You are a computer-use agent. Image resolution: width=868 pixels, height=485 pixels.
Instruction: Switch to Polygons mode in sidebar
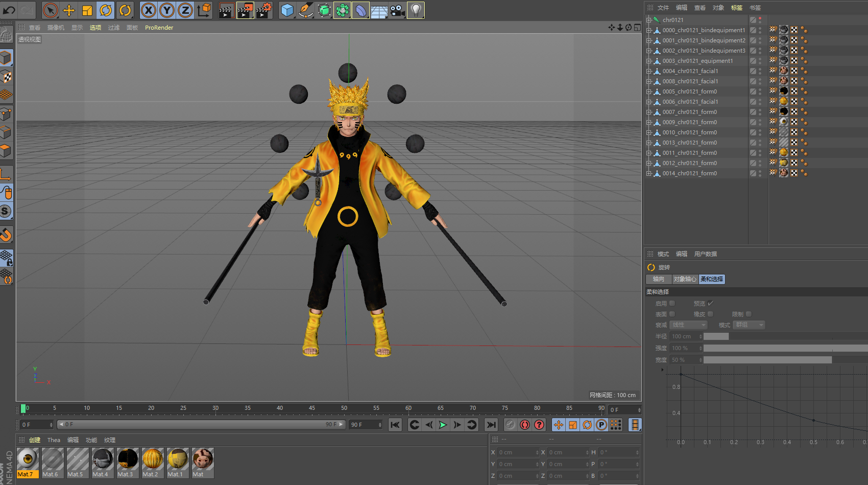(x=6, y=151)
